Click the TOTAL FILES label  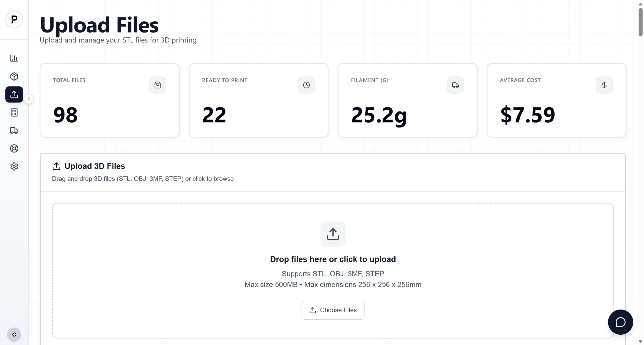(x=69, y=80)
